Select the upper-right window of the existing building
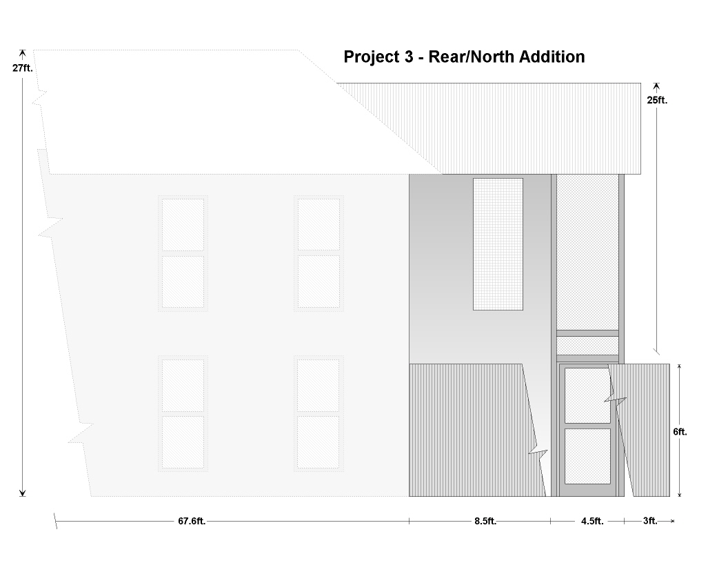Image resolution: width=728 pixels, height=563 pixels. tap(318, 253)
